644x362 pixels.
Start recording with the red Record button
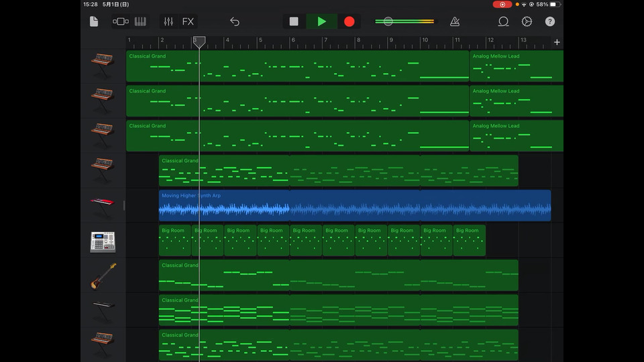point(349,21)
